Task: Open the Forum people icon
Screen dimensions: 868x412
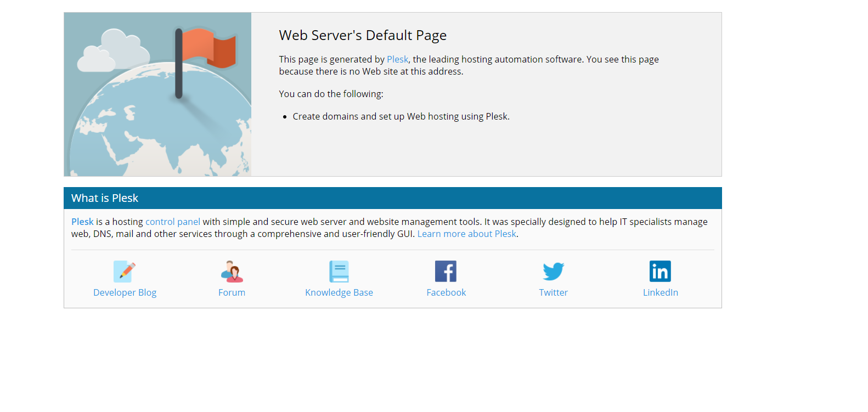Action: (x=232, y=271)
